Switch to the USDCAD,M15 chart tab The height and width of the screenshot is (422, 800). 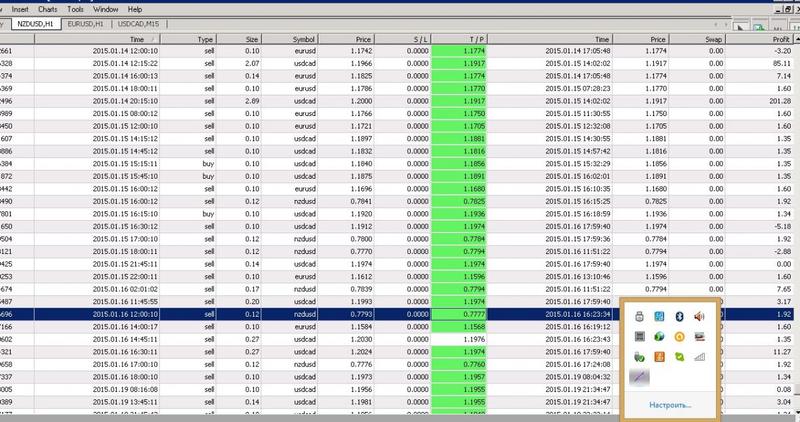pyautogui.click(x=139, y=24)
